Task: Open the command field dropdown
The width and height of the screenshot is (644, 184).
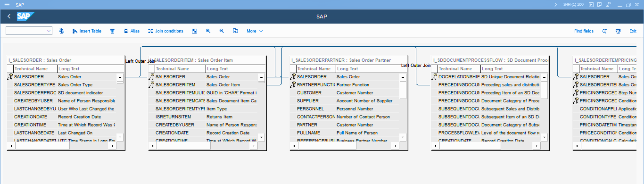Action: [49, 31]
